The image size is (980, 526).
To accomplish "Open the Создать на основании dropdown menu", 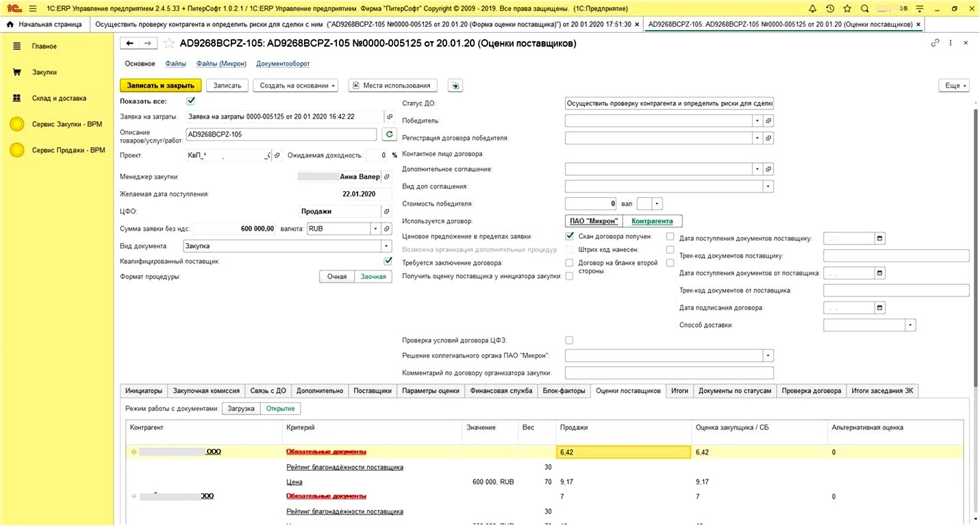I will pos(295,86).
